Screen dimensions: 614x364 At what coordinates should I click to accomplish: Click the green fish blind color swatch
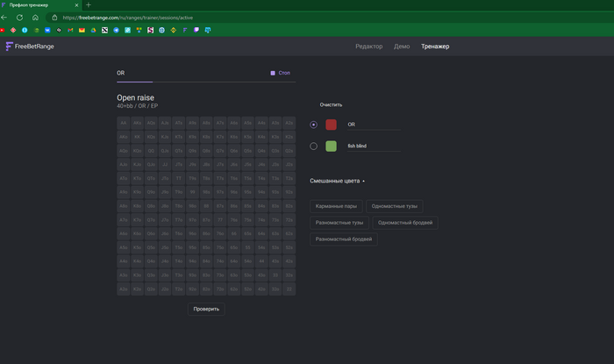pos(331,146)
